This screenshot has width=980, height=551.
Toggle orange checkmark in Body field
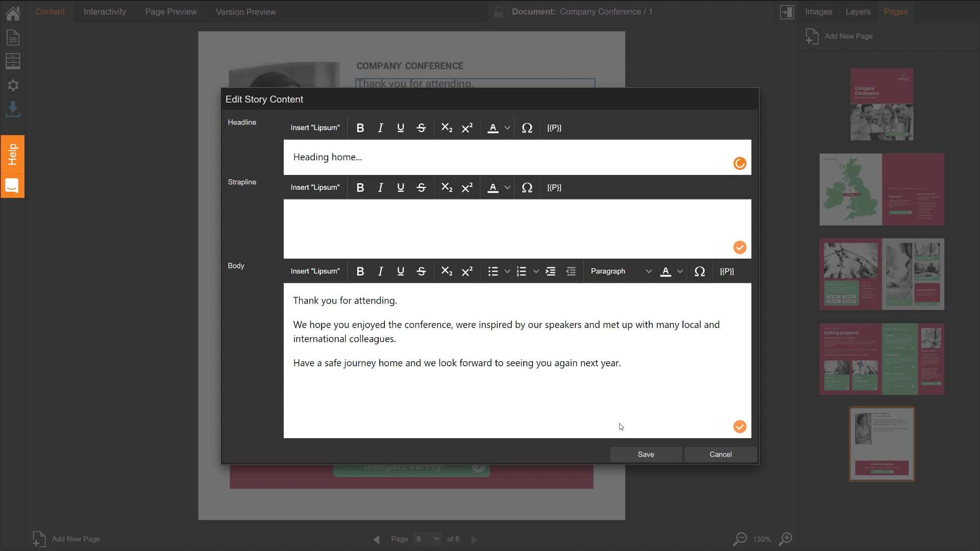740,427
